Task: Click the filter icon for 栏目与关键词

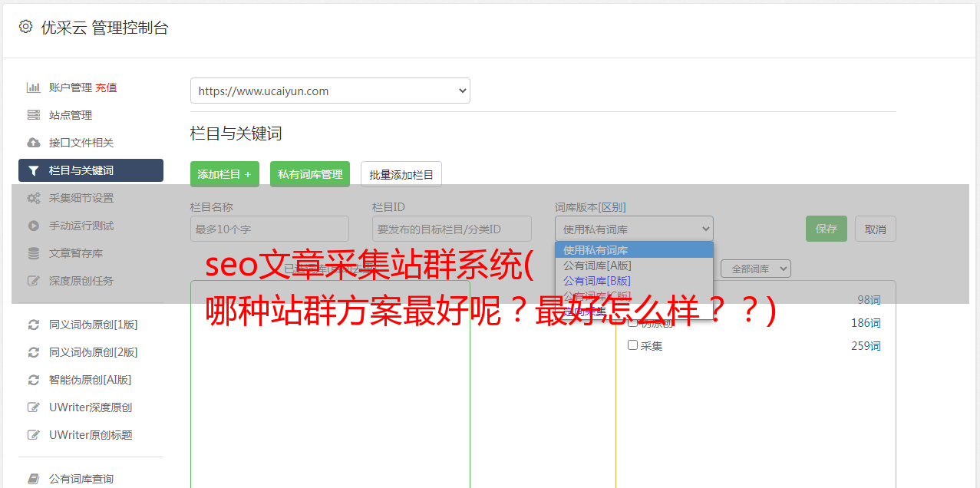Action: [x=34, y=170]
